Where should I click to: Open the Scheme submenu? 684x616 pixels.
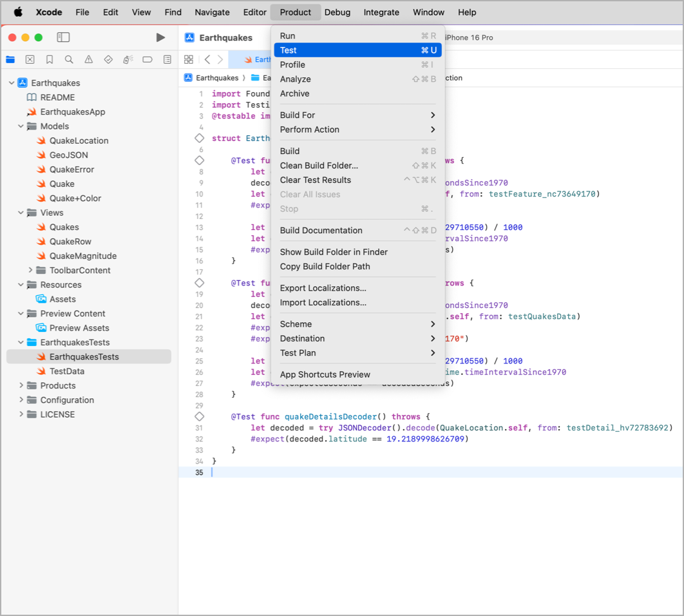point(357,324)
